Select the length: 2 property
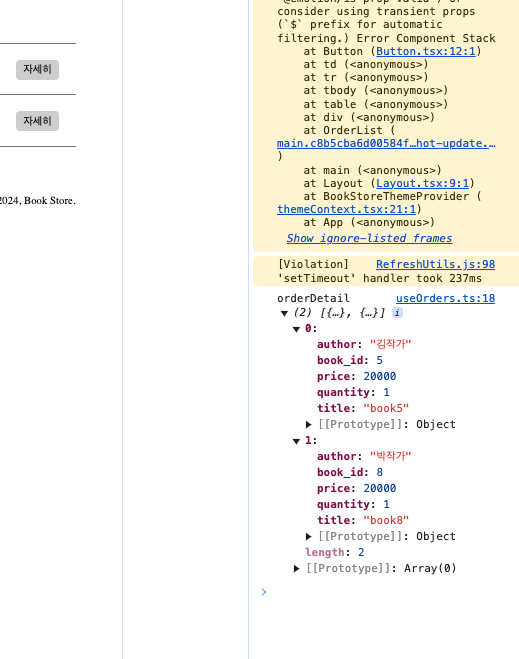Viewport: 519px width, 659px height. click(x=335, y=552)
